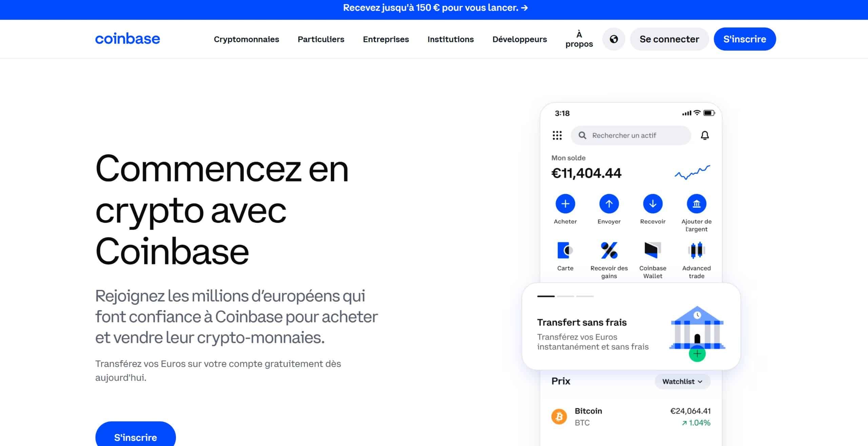Viewport: 868px width, 446px height.
Task: Select the Carte icon
Action: coord(565,250)
